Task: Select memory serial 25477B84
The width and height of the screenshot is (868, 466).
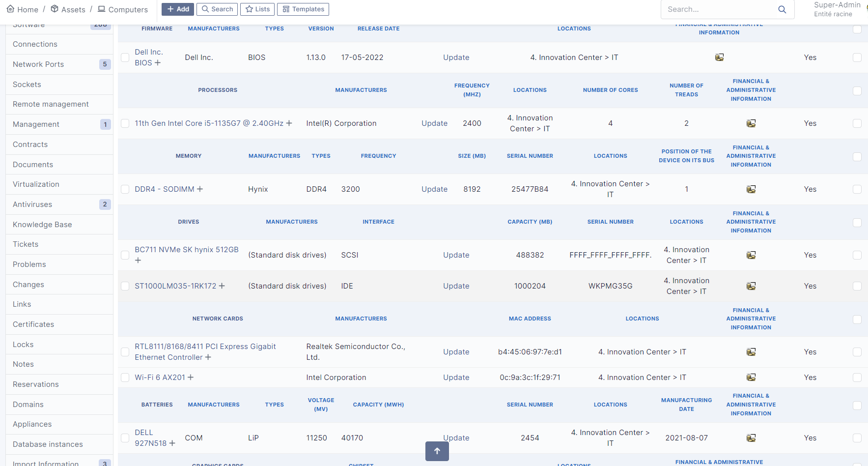Action: point(530,189)
